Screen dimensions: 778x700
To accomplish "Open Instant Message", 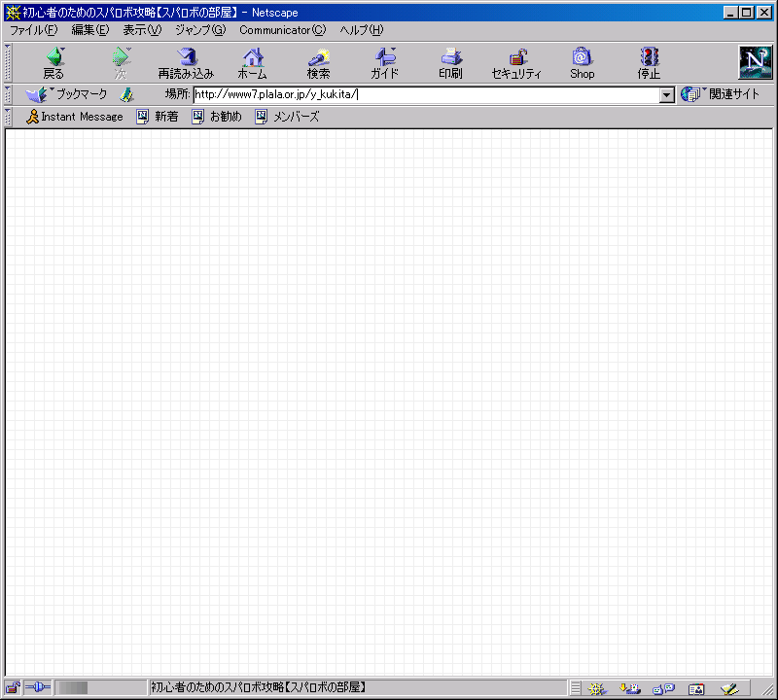I will click(x=75, y=117).
